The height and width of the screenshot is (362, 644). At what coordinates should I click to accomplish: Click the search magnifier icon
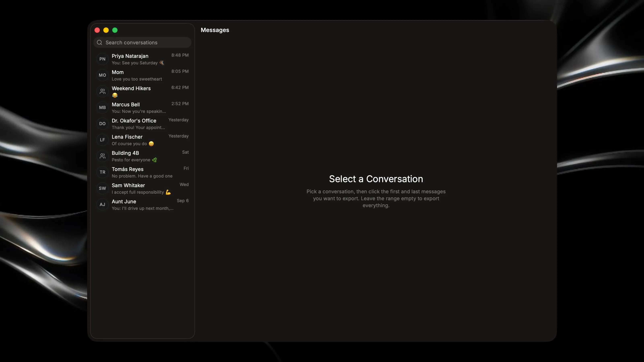tap(99, 42)
